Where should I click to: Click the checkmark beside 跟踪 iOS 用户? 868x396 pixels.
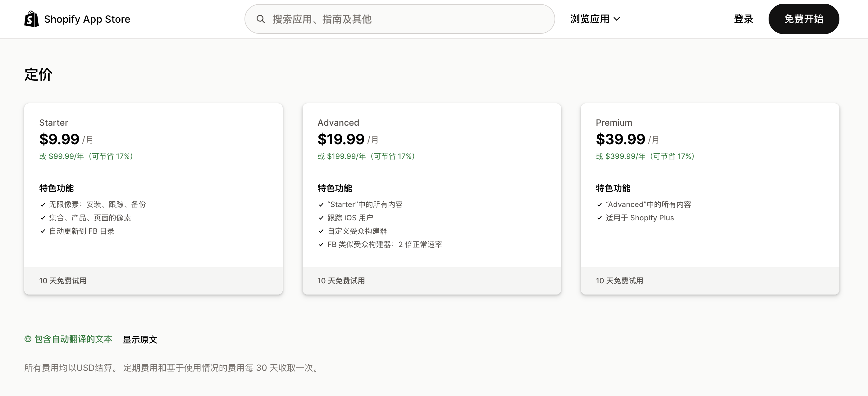[321, 218]
